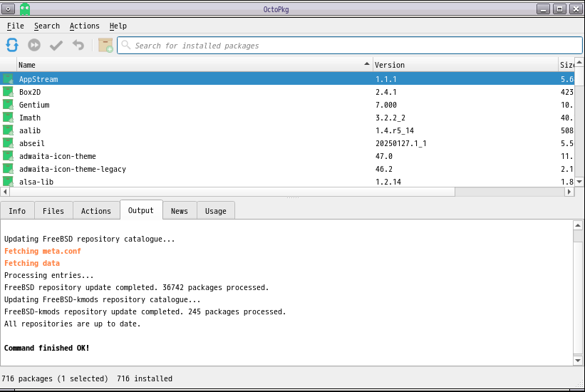Maximize the OctoPkg window
This screenshot has width=585, height=392.
559,9
